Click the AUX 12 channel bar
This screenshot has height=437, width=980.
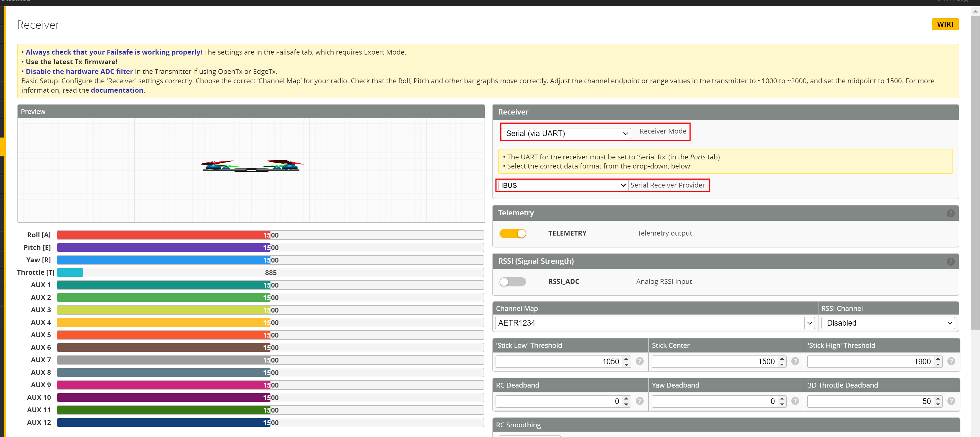(x=270, y=423)
